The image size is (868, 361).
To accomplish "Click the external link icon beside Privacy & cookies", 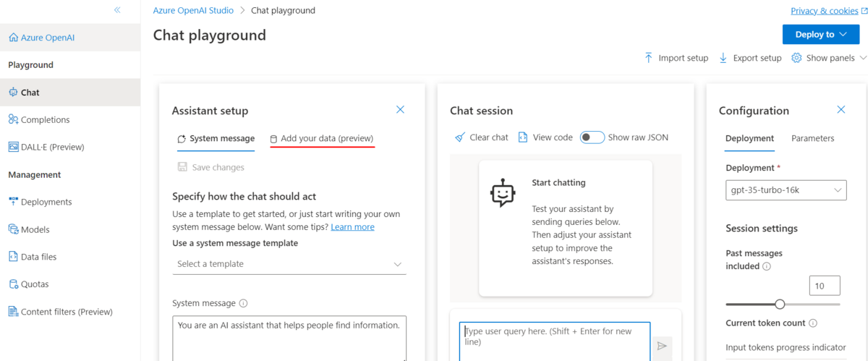I will point(864,11).
